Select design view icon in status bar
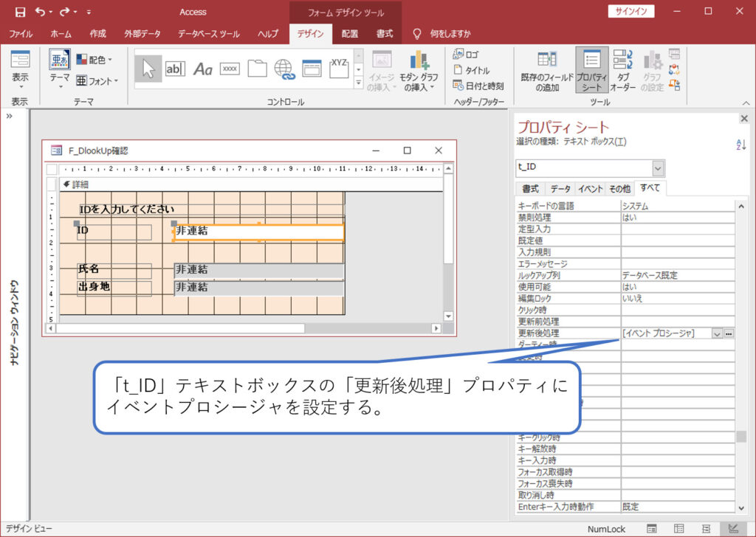Image resolution: width=756 pixels, height=537 pixels. click(733, 529)
